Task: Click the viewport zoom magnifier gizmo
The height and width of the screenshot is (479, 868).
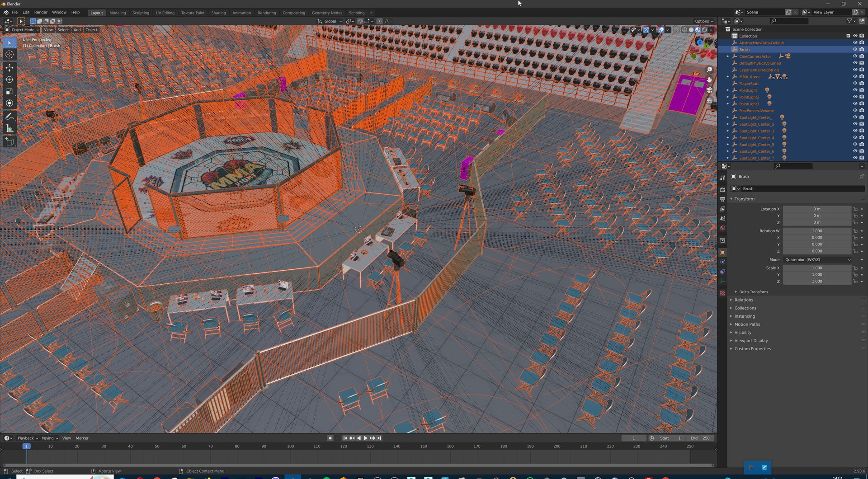Action: (709, 70)
